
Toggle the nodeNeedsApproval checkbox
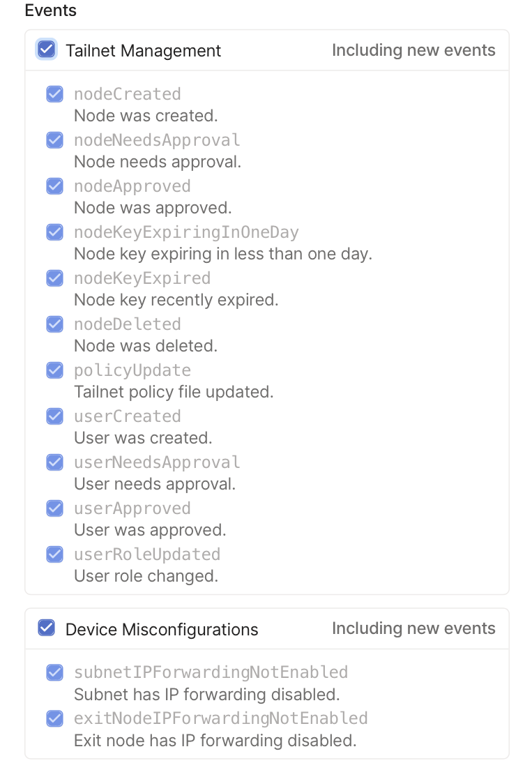coord(54,140)
